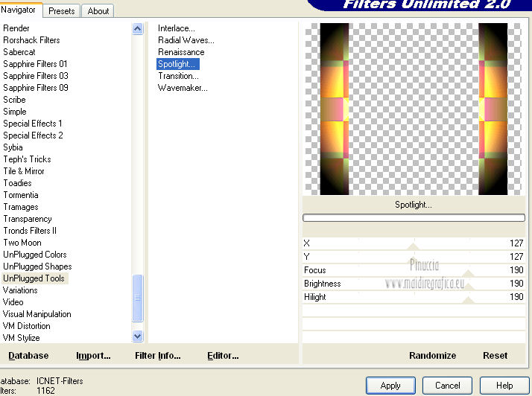Image resolution: width=532 pixels, height=396 pixels.
Task: Click the Filter Info... button
Action: pyautogui.click(x=158, y=355)
